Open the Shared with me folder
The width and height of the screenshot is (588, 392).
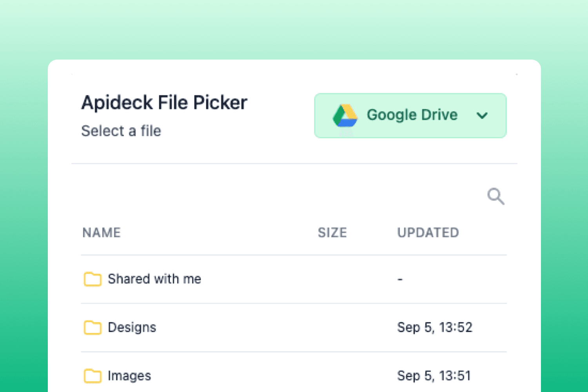[154, 279]
